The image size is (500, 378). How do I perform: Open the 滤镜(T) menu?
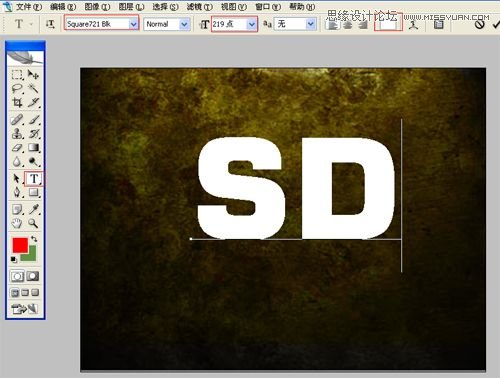[199, 6]
